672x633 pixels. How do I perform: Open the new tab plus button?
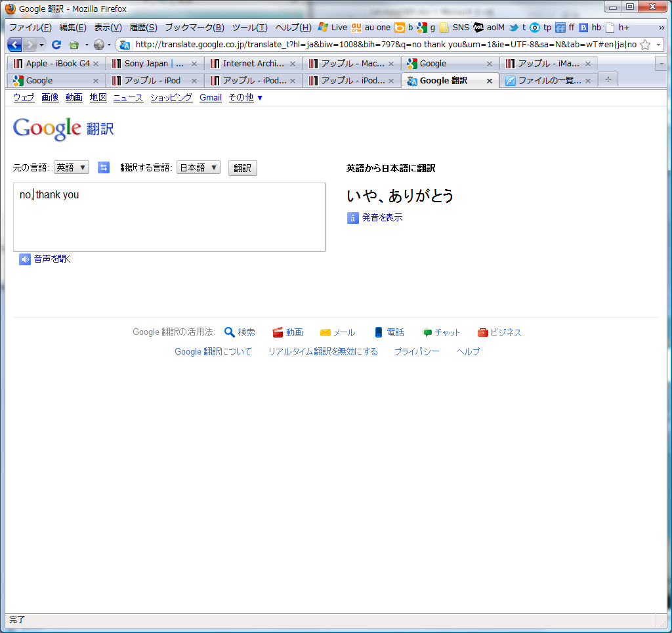pyautogui.click(x=608, y=79)
